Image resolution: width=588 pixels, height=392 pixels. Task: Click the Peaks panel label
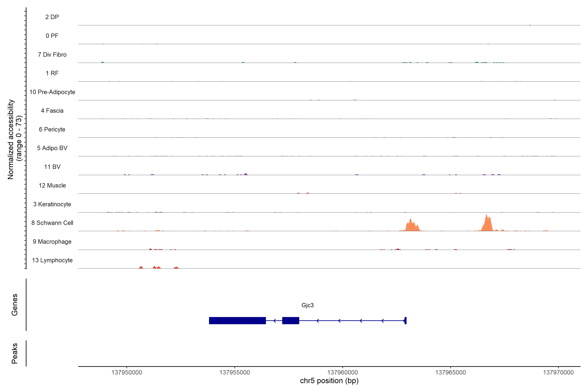pos(15,353)
